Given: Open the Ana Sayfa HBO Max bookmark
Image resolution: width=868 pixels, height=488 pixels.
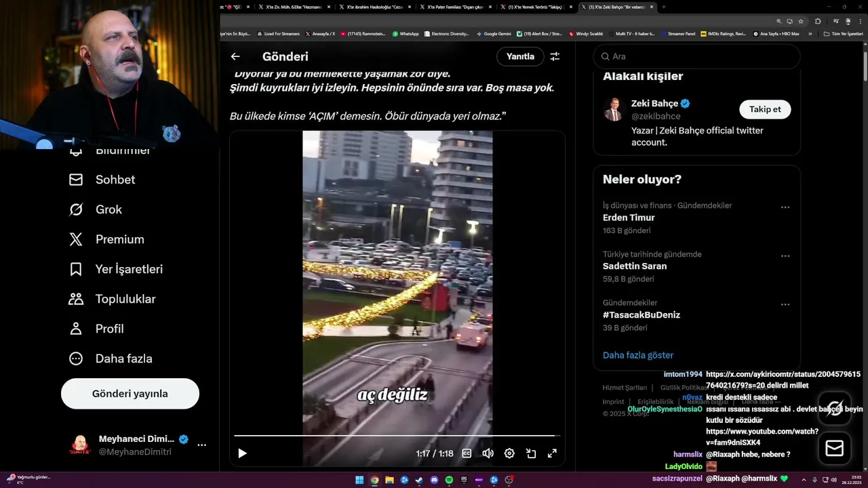Looking at the screenshot, I should (x=776, y=33).
